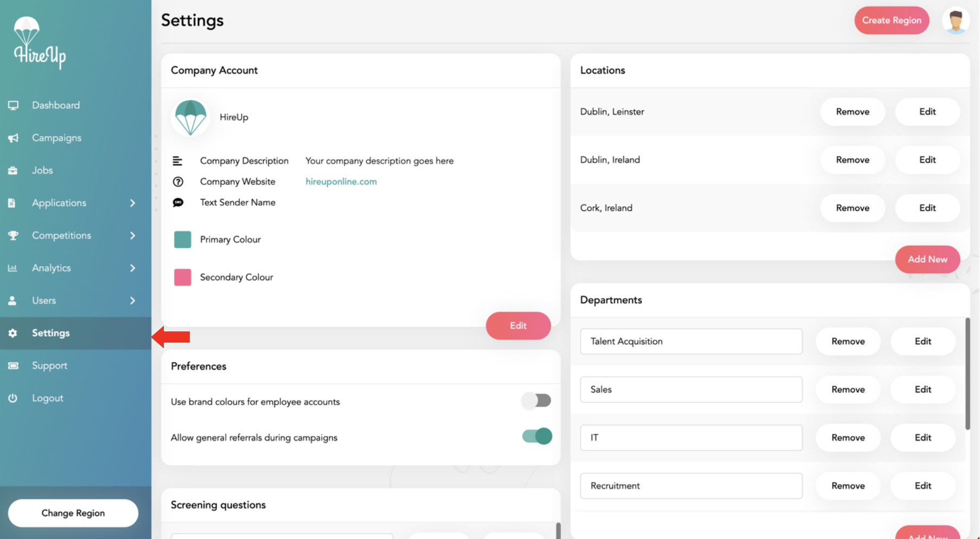Expand the Analytics sidebar chevron
Image resolution: width=980 pixels, height=539 pixels.
click(132, 267)
